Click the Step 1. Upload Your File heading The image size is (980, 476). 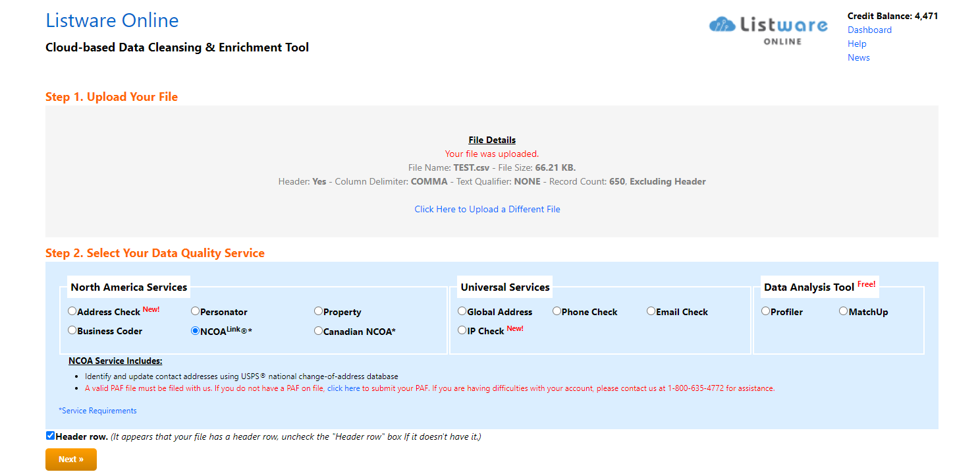pyautogui.click(x=112, y=97)
